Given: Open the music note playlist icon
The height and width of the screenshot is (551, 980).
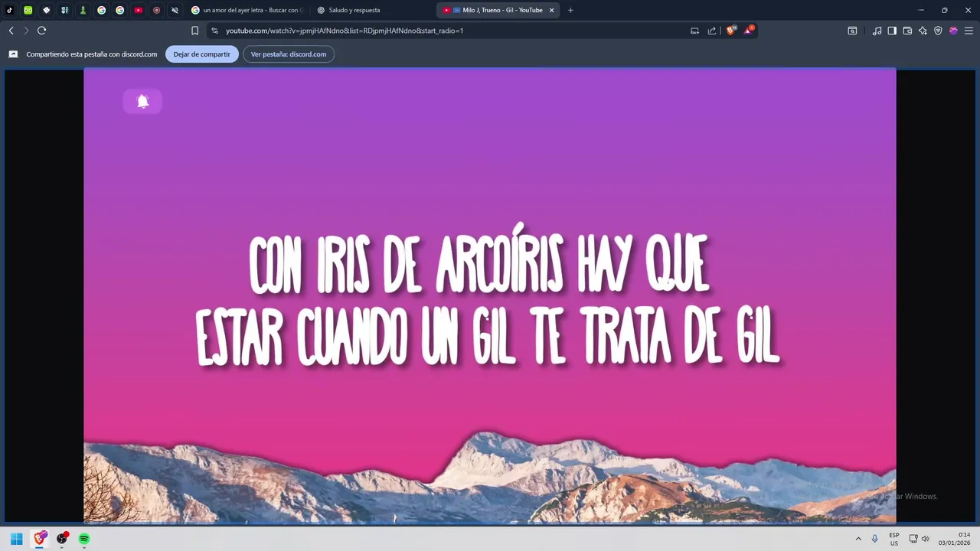Looking at the screenshot, I should pos(877,31).
